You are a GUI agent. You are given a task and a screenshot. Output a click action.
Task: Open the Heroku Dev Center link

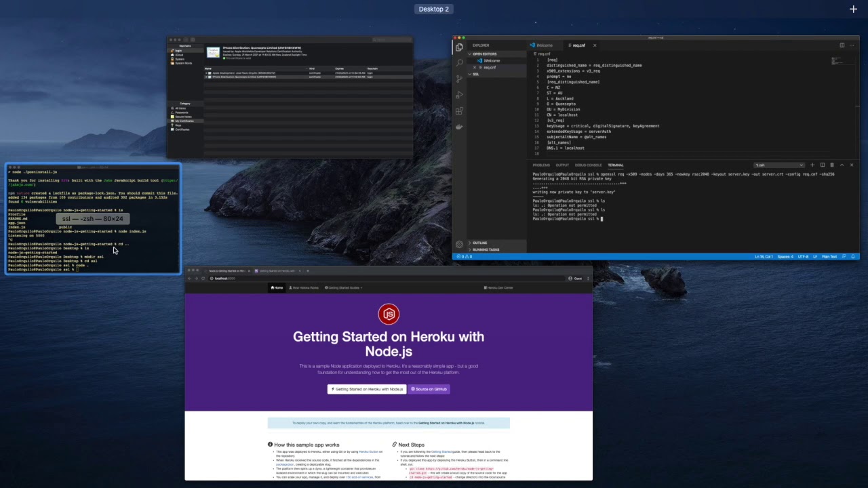[x=498, y=288]
